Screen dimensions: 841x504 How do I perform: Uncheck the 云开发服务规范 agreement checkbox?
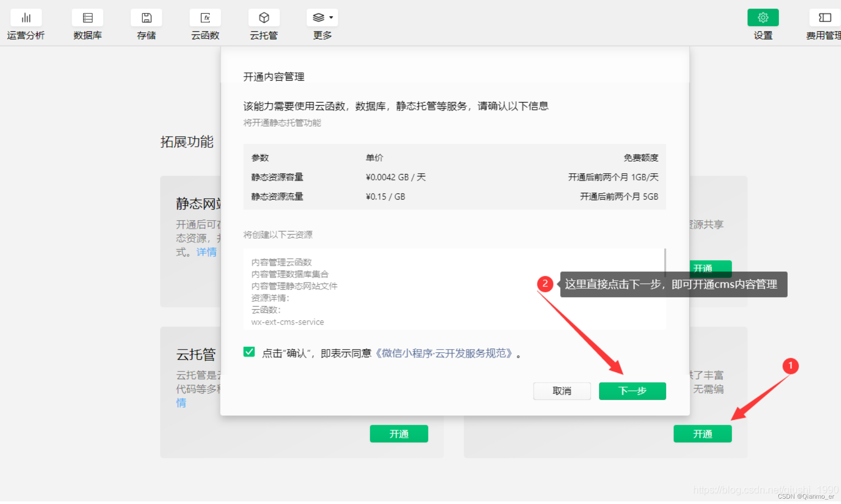249,352
